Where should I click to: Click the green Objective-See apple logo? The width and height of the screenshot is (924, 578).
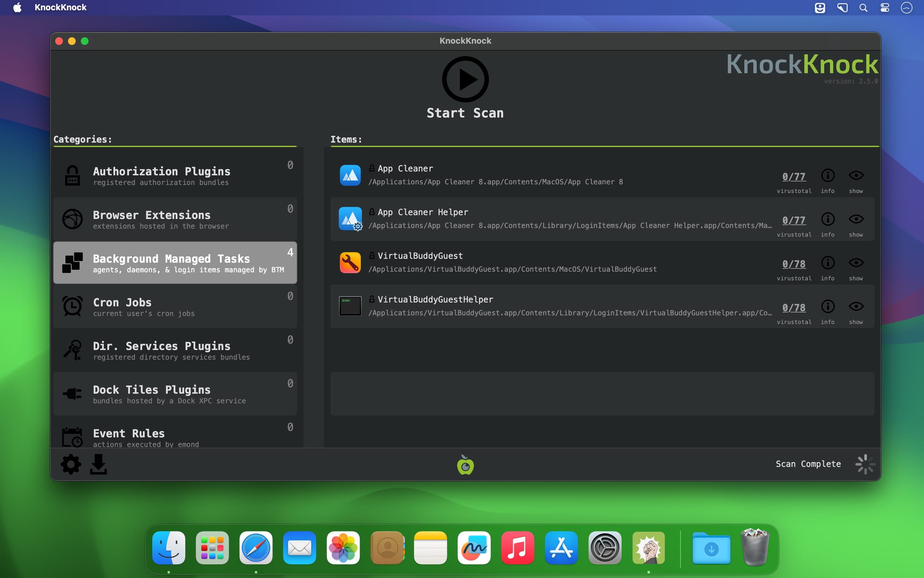pyautogui.click(x=465, y=464)
